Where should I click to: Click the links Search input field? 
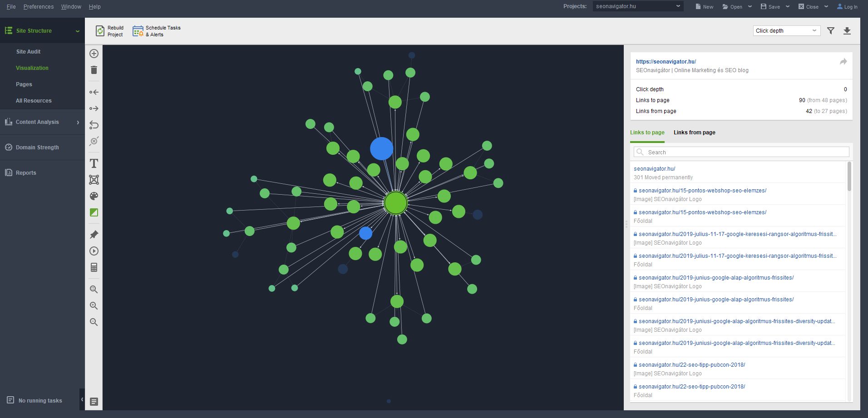(x=741, y=152)
